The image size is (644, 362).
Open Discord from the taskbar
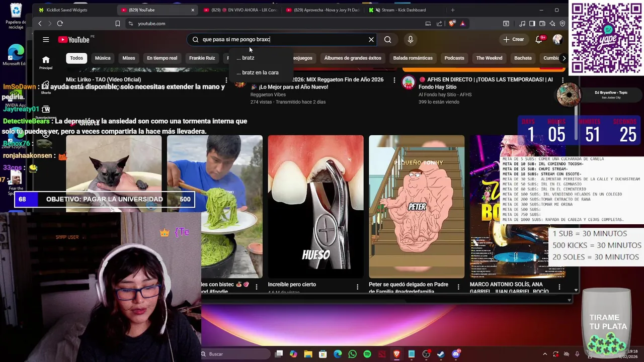(x=456, y=354)
